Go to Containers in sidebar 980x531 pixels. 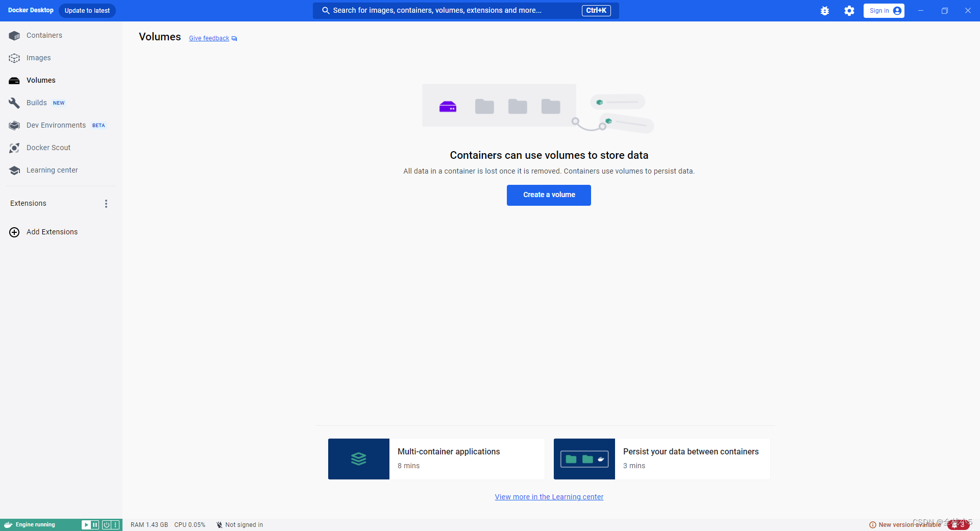click(44, 35)
